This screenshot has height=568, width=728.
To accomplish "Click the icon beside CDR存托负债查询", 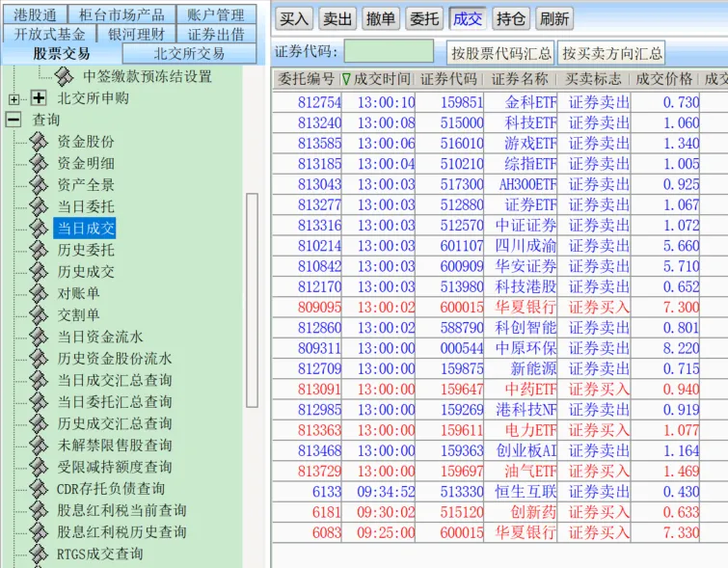I will click(39, 489).
